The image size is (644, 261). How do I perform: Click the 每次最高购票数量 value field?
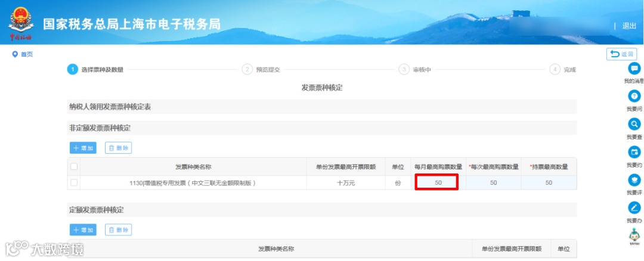pos(494,183)
